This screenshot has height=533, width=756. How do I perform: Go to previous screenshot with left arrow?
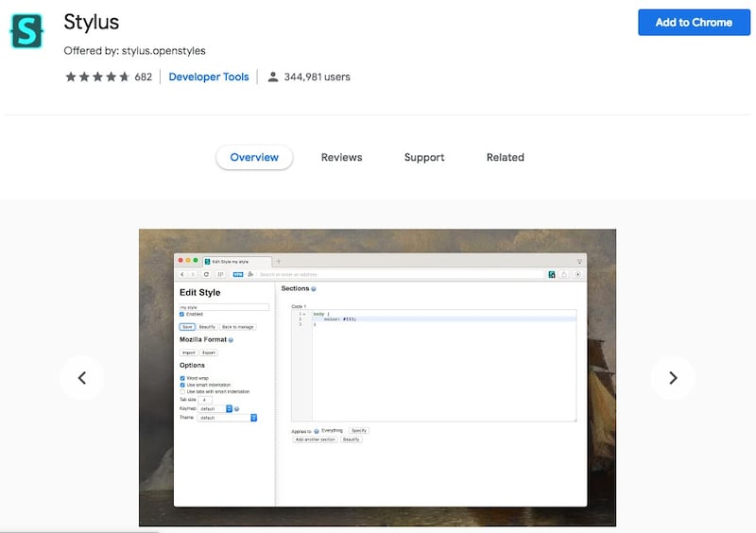[x=82, y=378]
